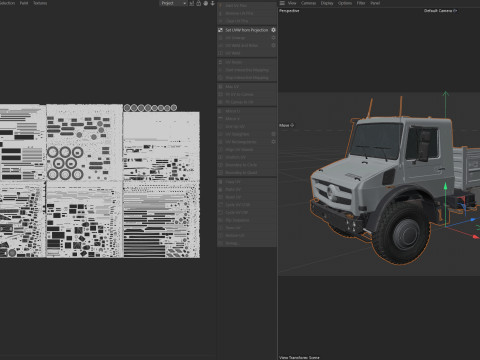Screen dimensions: 480x360
Task: Click the Copy UV command
Action: pos(247,182)
